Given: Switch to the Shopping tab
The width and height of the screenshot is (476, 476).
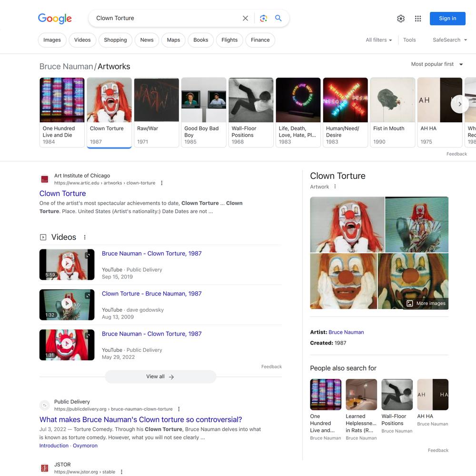Looking at the screenshot, I should click(115, 40).
